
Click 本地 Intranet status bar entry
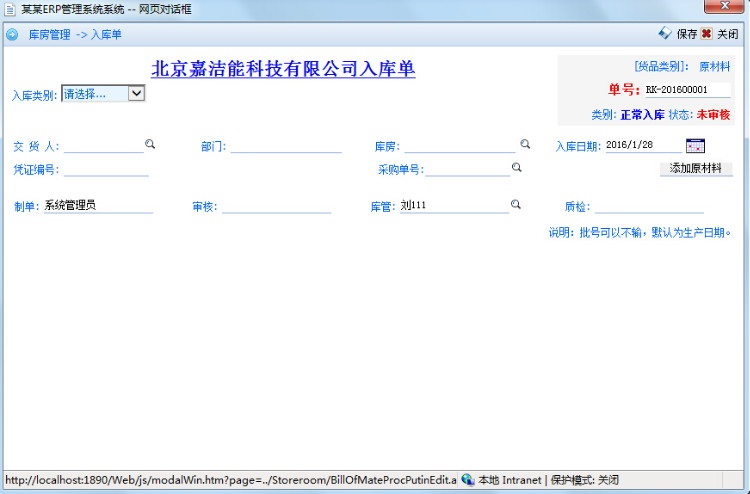tap(509, 480)
